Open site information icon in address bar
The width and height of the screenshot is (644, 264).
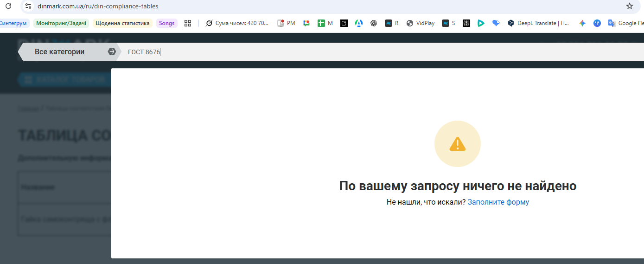pos(28,6)
